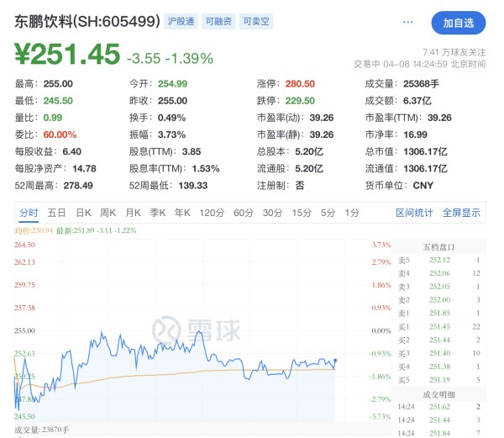This screenshot has width=504, height=438.
Task: Click the 成交额 value 6.37亿
Action: point(417,101)
